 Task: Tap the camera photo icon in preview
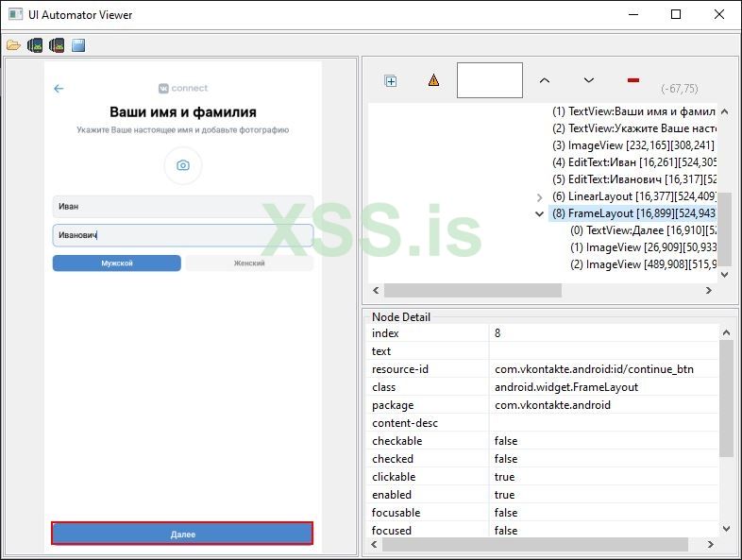pos(183,165)
